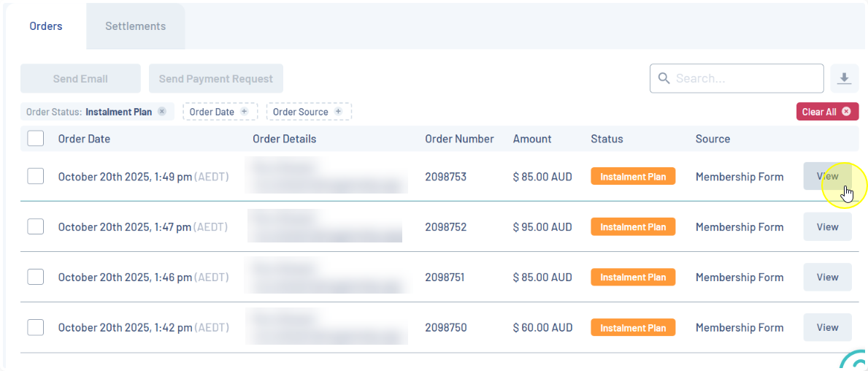Click the Source column header
The width and height of the screenshot is (868, 371).
tap(713, 139)
